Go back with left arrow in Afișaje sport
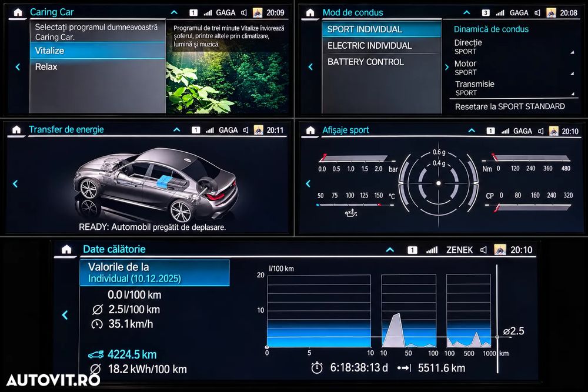The height and width of the screenshot is (392, 588). coord(308,183)
